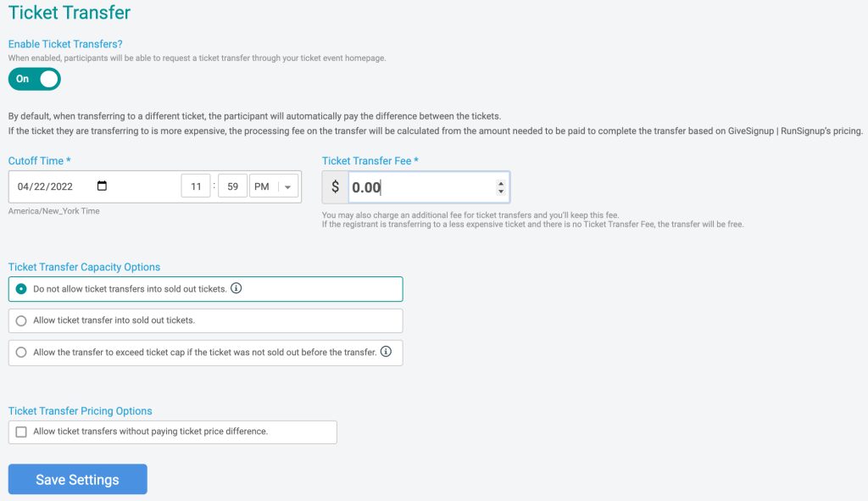Click the 'Enable Ticket Transfers?' label
Screen dimensions: 868x501
[65, 44]
